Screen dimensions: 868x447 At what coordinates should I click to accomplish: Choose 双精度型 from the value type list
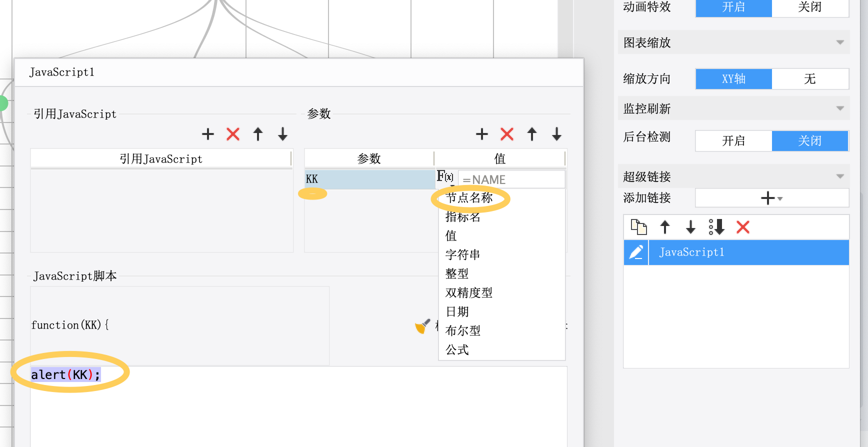pos(501,293)
